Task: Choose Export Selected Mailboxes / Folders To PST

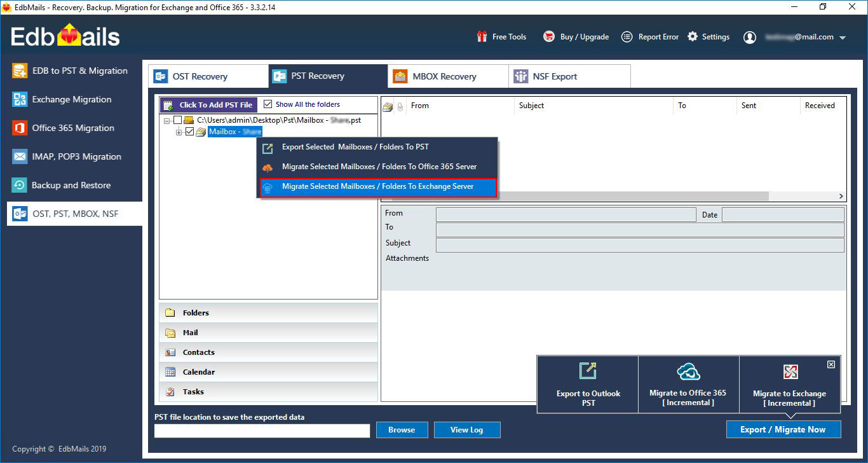Action: [x=377, y=147]
